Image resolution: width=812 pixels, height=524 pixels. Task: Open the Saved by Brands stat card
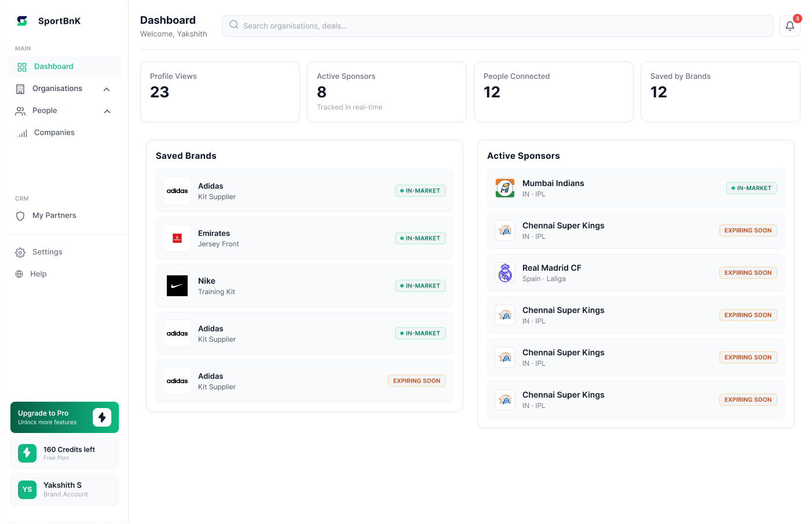point(720,92)
